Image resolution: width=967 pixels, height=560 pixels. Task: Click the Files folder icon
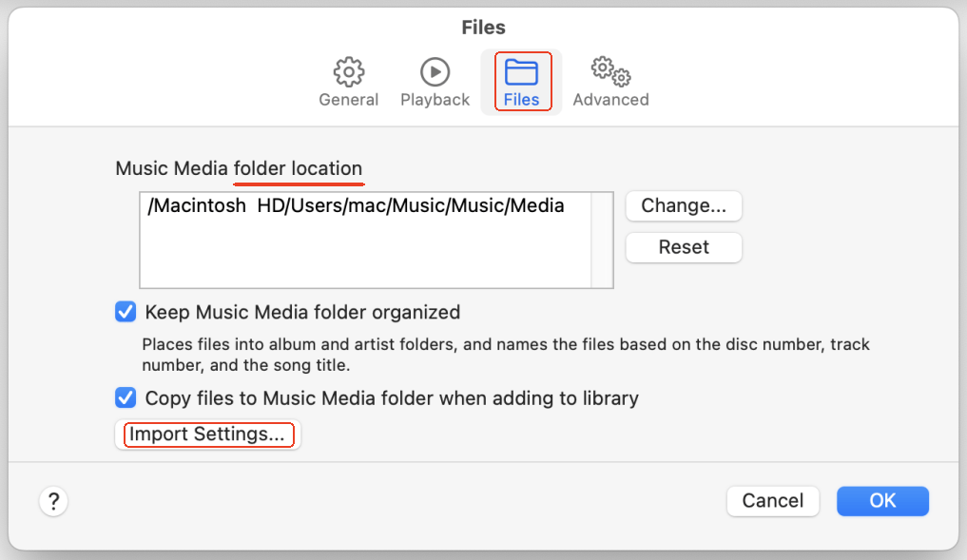(x=521, y=71)
